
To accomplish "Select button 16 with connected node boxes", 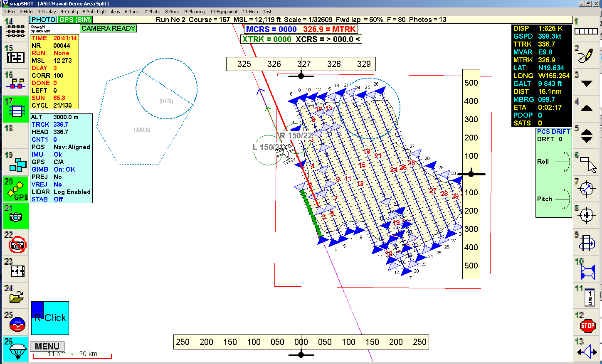I will [x=16, y=82].
